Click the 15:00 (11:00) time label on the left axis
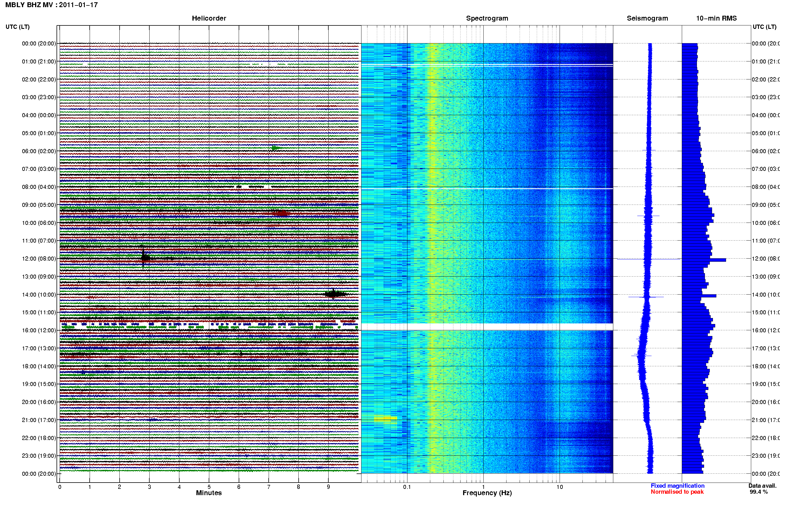Viewport: 812px width, 508px height. (x=39, y=312)
